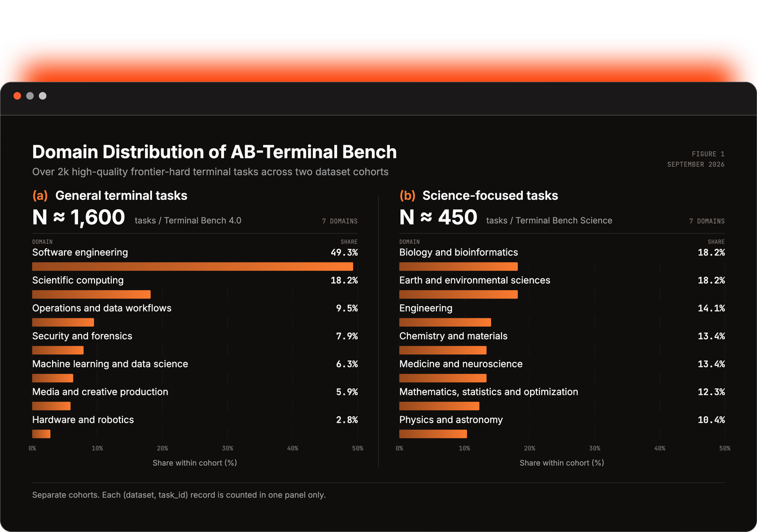This screenshot has width=757, height=532.
Task: Click Media and creative production bar
Action: pyautogui.click(x=51, y=406)
